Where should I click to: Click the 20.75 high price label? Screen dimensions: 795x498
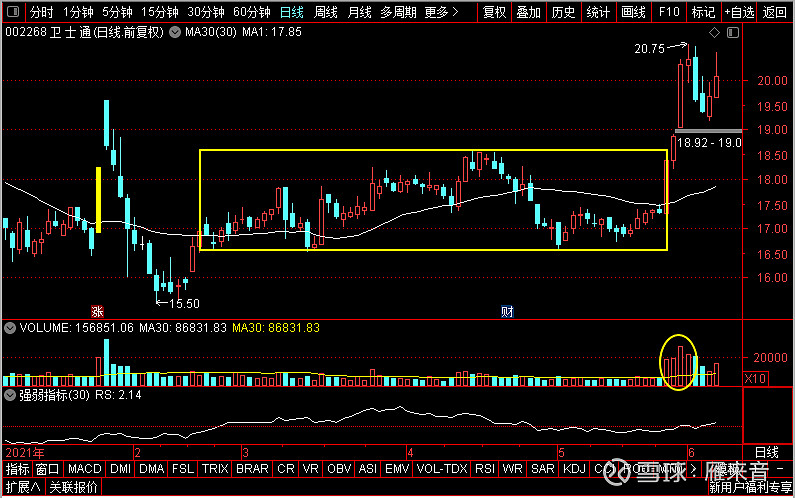[x=649, y=49]
